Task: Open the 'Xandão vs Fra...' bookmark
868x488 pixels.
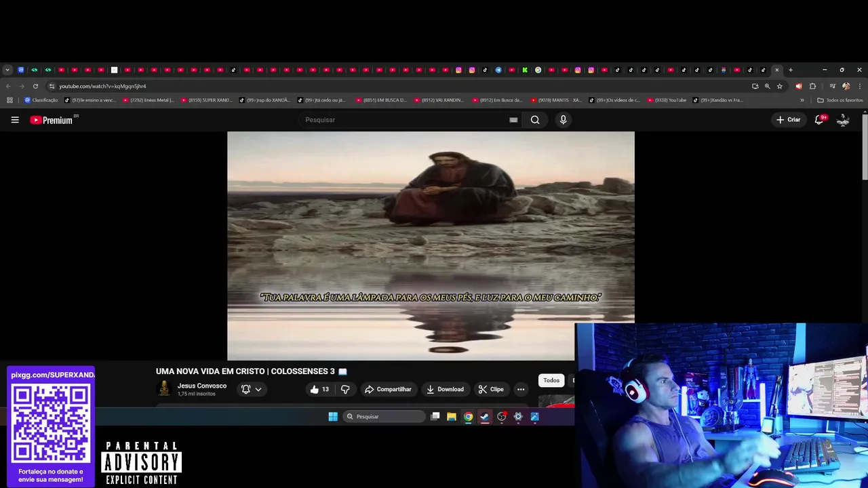Action: [x=718, y=100]
